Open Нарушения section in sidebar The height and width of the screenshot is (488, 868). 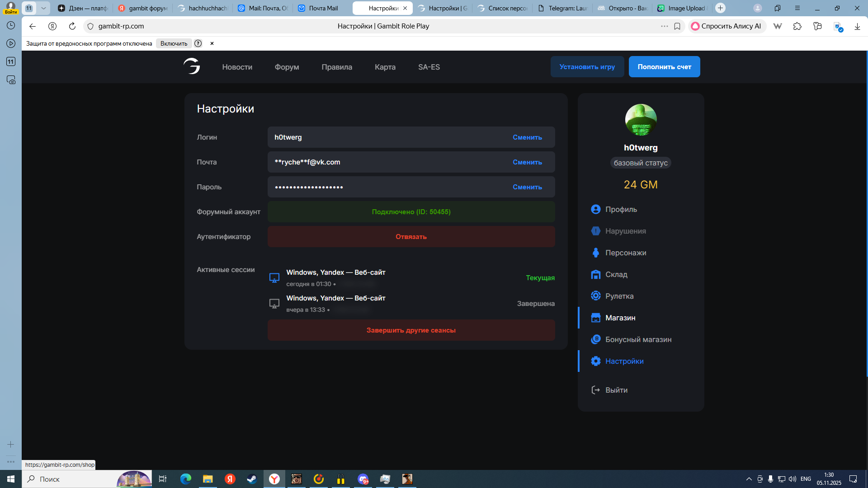625,231
